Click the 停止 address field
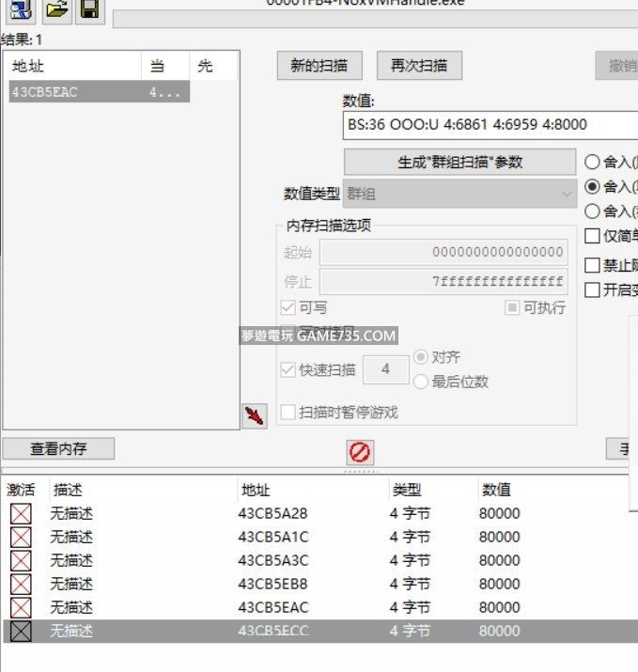 point(443,282)
